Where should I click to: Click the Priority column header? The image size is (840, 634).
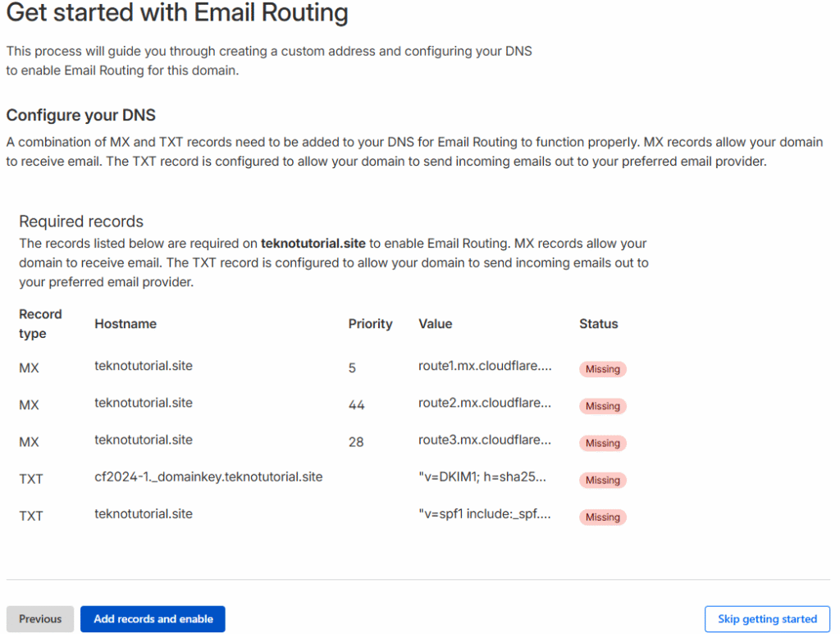point(370,323)
